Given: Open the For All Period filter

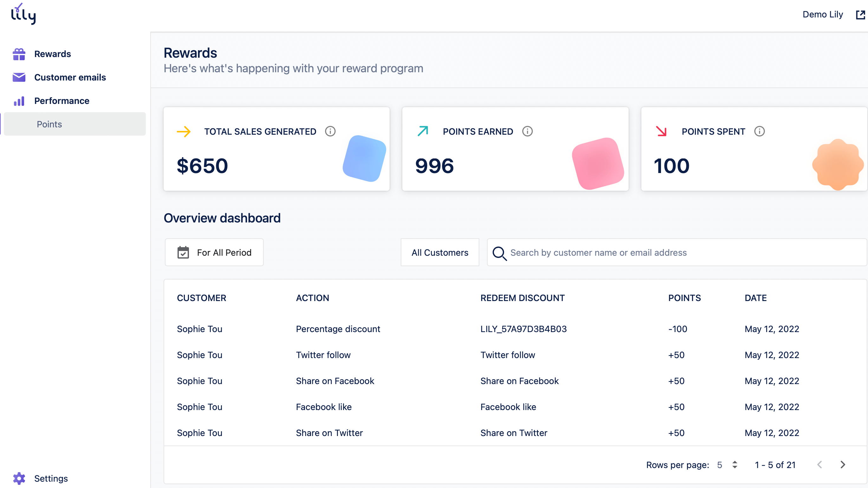Looking at the screenshot, I should coord(214,252).
